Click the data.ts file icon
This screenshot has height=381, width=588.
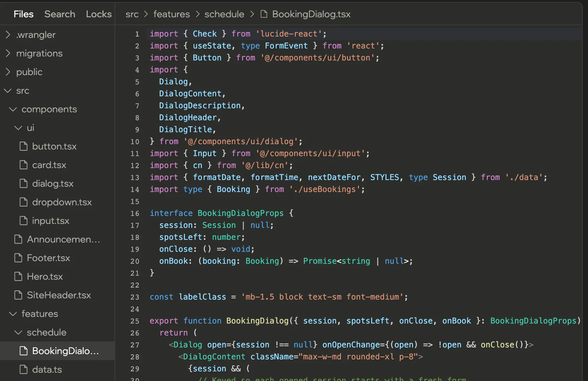[x=24, y=369]
